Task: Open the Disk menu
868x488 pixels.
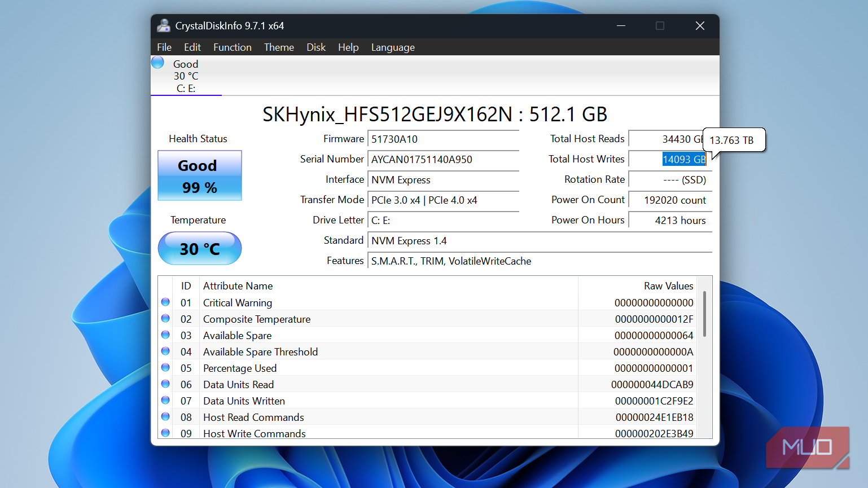Action: [x=316, y=47]
